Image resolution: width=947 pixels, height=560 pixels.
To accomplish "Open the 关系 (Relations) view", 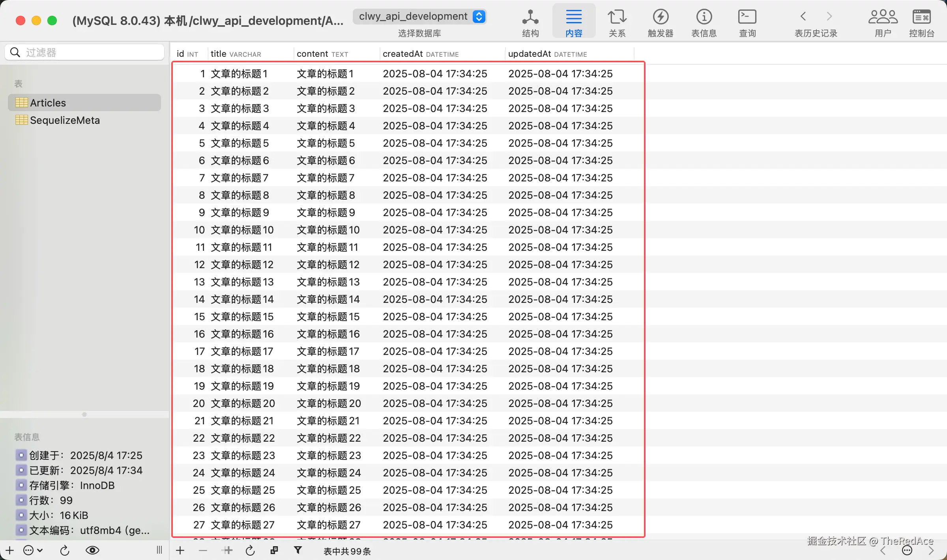I will 617,22.
